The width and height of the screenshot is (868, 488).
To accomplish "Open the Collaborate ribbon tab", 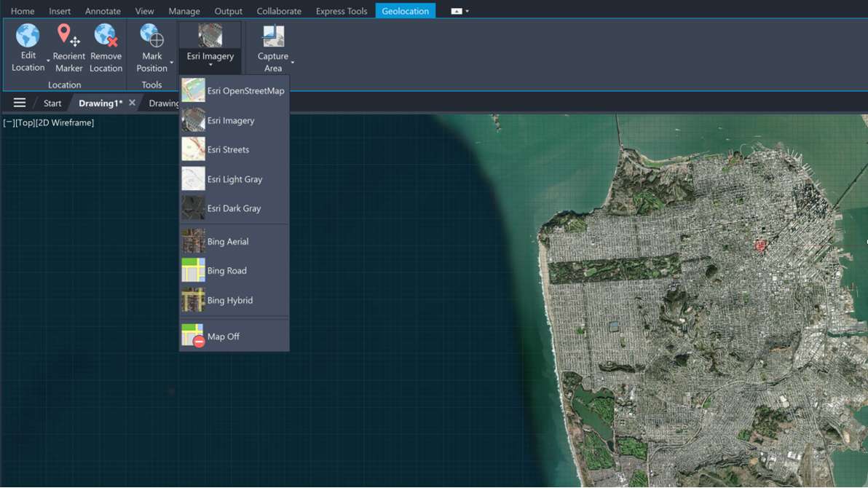I will [x=279, y=11].
